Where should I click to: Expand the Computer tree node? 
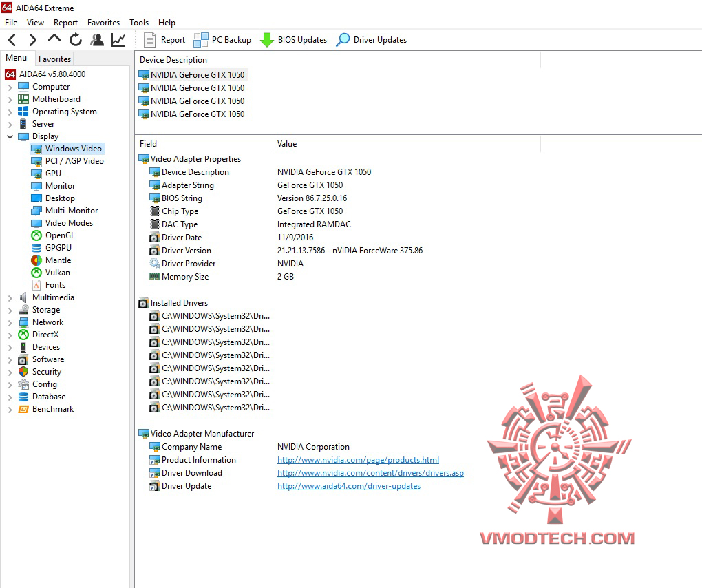click(x=10, y=87)
